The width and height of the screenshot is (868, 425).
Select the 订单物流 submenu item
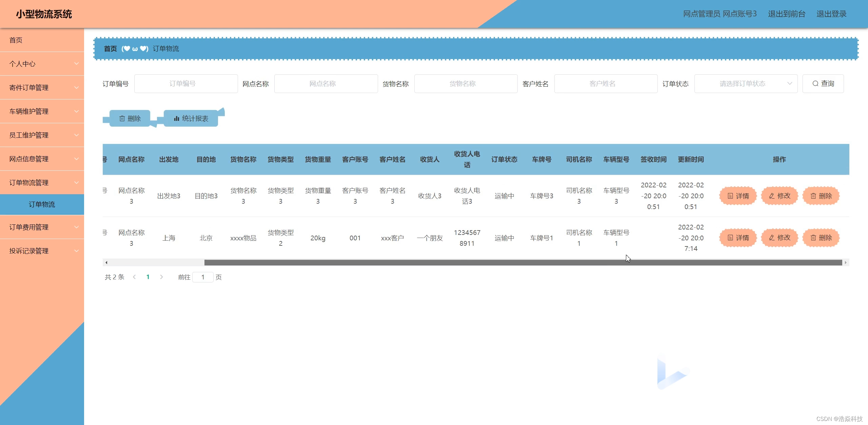[x=42, y=204]
